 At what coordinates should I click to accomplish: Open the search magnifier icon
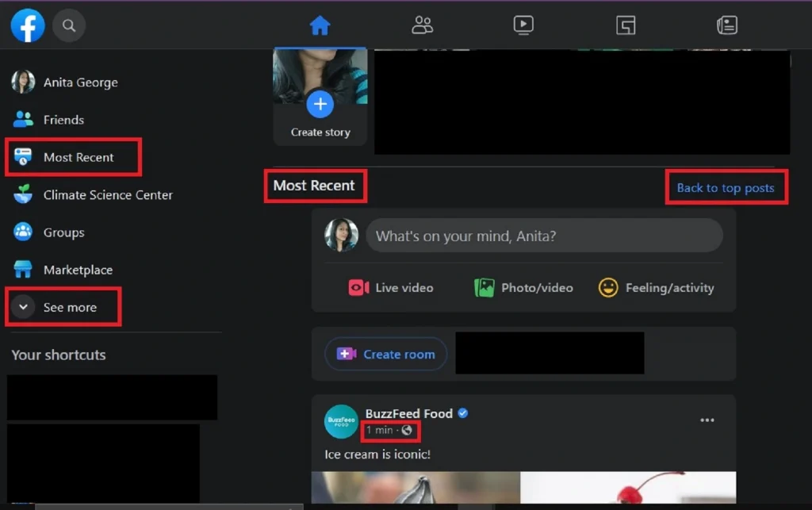coord(69,25)
